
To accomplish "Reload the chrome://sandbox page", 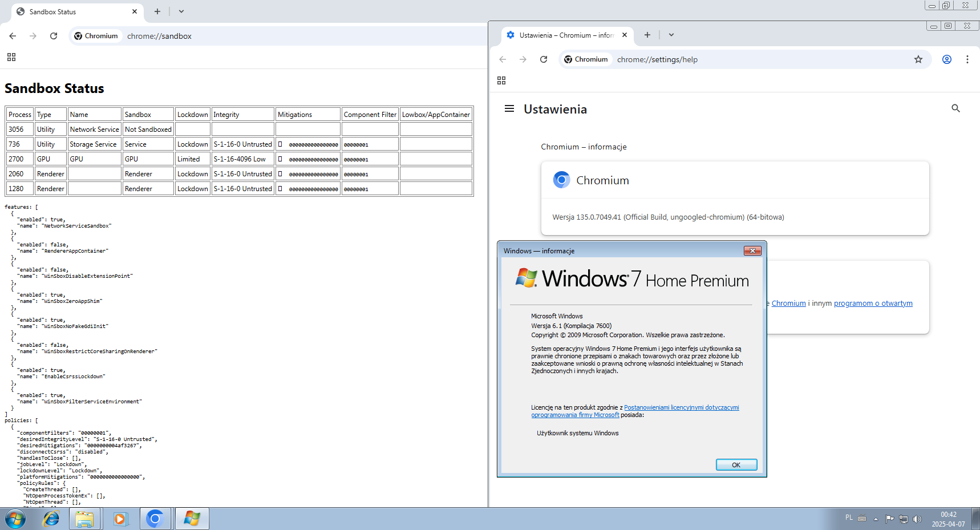I will [54, 36].
